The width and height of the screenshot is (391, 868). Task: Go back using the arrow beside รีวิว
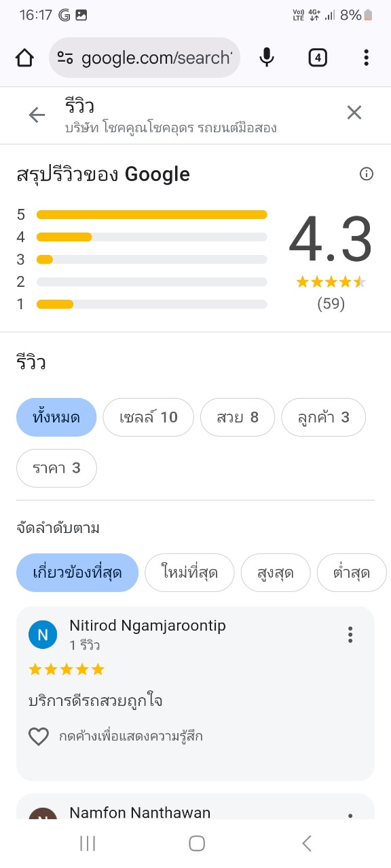[37, 115]
